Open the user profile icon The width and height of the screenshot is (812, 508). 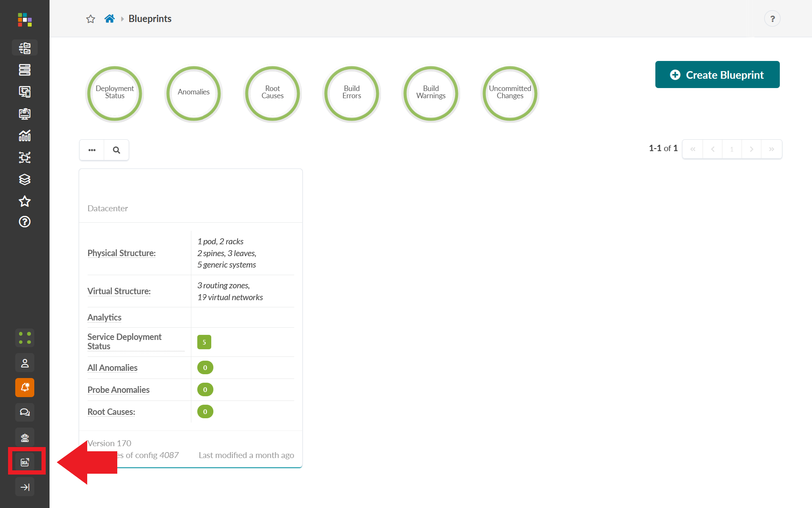(25, 363)
